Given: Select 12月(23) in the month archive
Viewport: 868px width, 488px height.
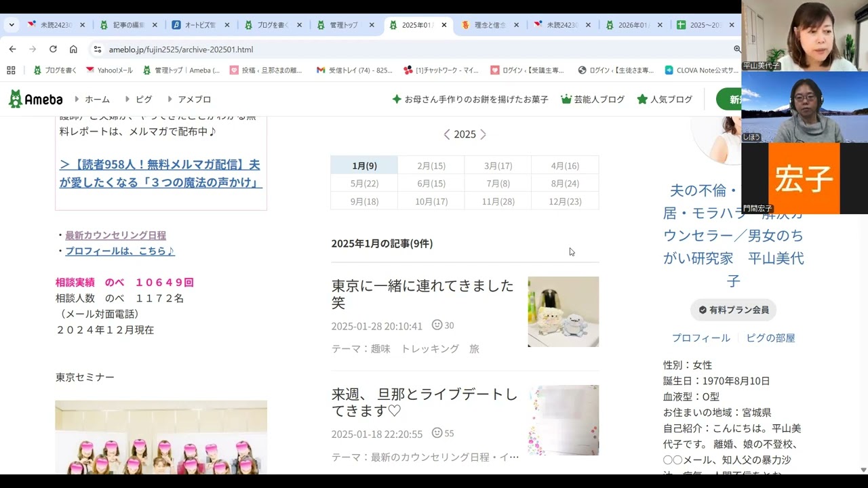Looking at the screenshot, I should click(x=566, y=201).
